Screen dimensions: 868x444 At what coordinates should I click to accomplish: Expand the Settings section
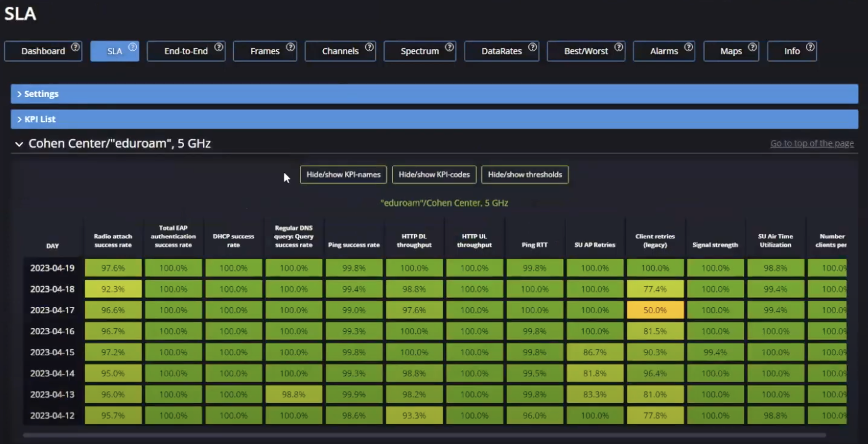click(41, 94)
